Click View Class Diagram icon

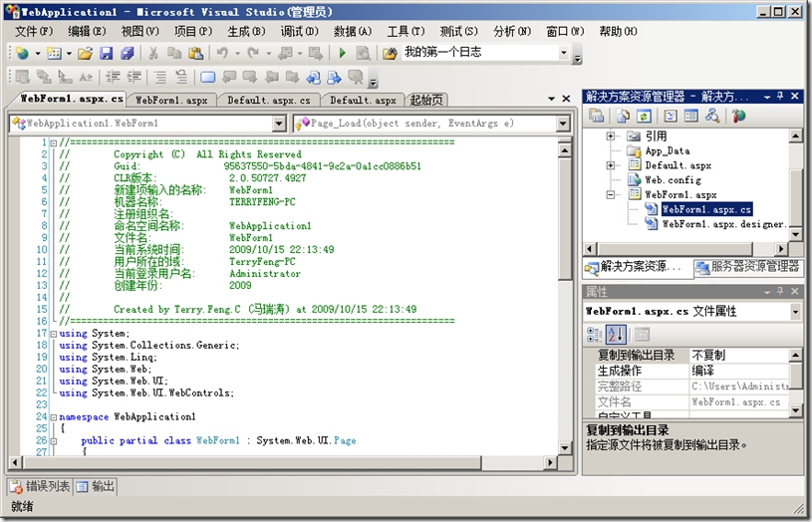click(712, 116)
